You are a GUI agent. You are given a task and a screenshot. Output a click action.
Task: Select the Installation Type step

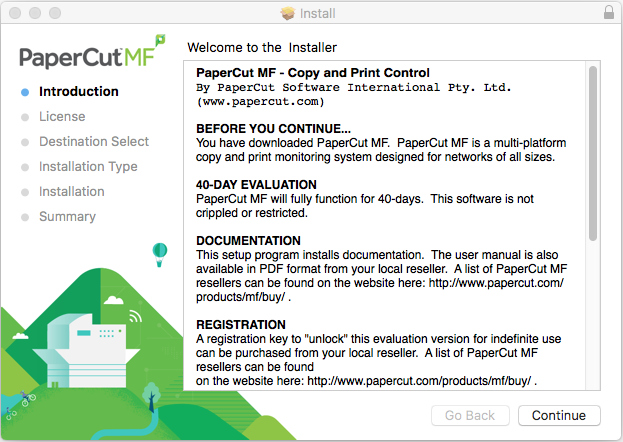(88, 167)
